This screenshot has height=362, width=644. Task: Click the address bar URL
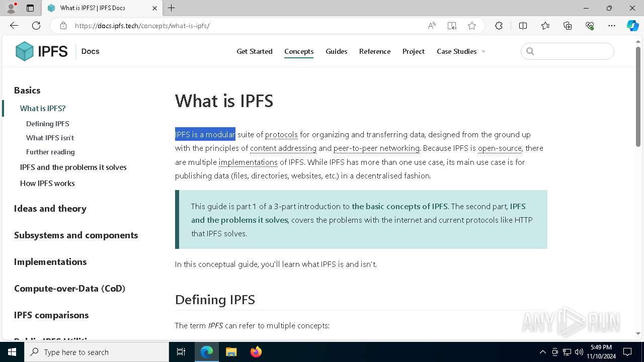pos(142,26)
